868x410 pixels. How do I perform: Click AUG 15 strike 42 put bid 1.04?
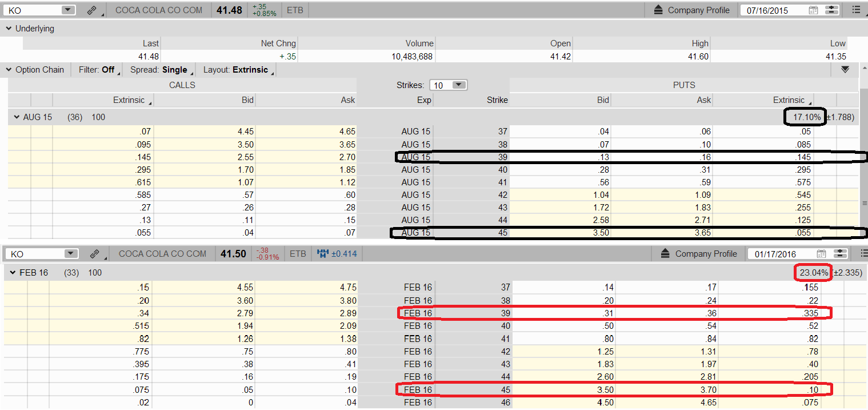coord(600,194)
